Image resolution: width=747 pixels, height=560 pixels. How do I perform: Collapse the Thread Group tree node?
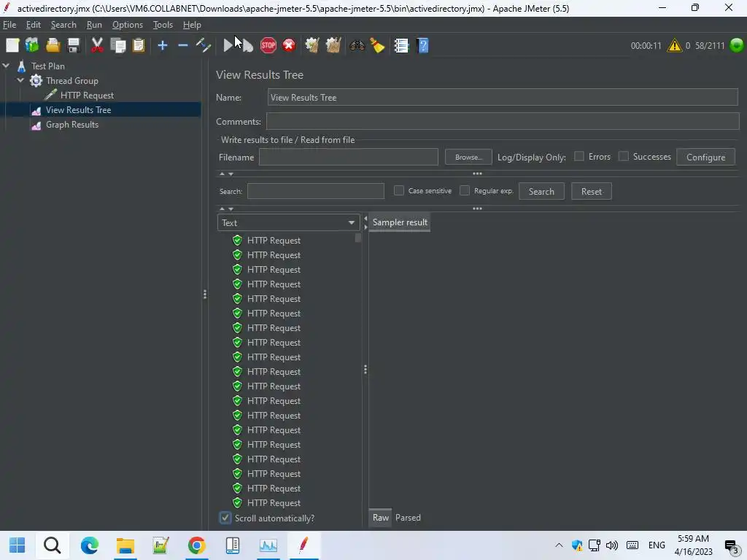coord(20,80)
